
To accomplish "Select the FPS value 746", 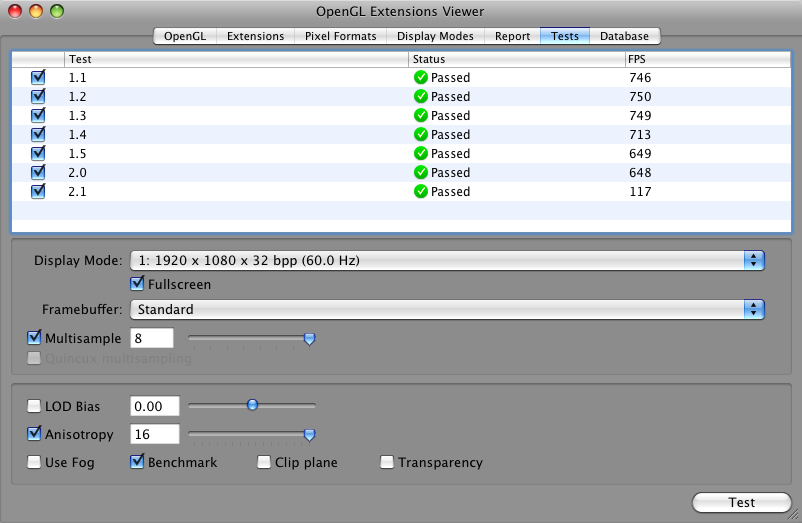I will click(x=640, y=78).
